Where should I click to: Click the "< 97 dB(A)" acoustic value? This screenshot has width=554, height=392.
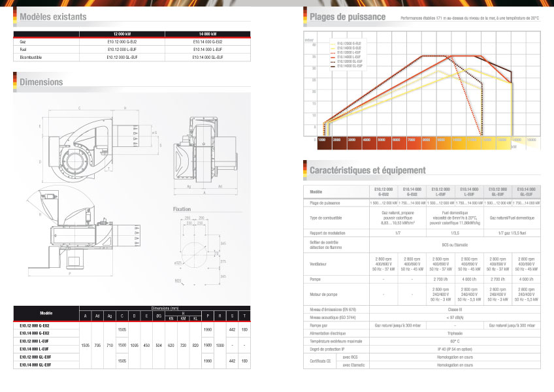[455, 318]
